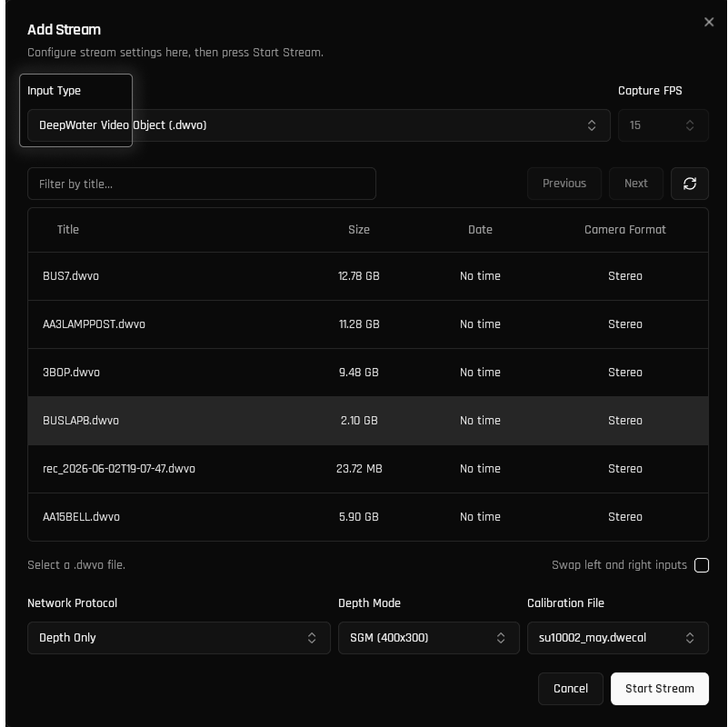Go to the Next page of files
The width and height of the screenshot is (728, 727).
[635, 184]
